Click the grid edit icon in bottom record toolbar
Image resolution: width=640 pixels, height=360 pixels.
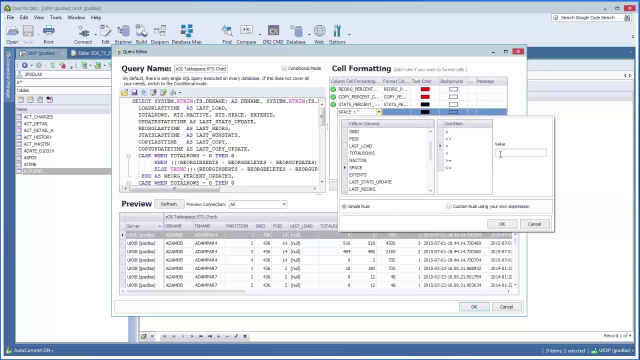coord(144,336)
